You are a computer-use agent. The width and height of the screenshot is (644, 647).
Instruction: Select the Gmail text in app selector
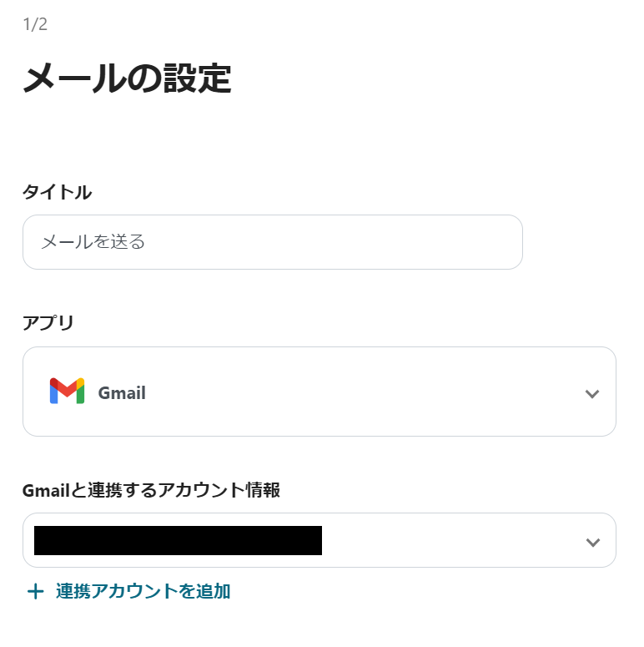point(122,393)
